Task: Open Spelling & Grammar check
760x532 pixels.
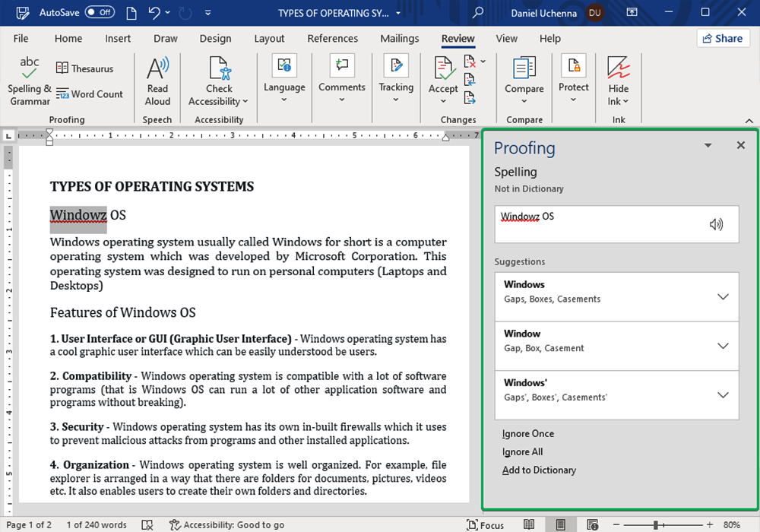Action: 30,81
